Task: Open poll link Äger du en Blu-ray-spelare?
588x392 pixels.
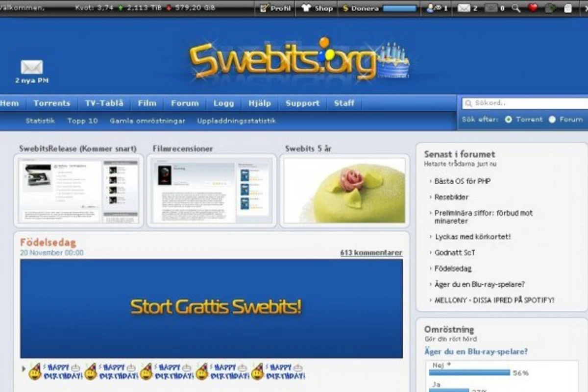Action: [476, 352]
